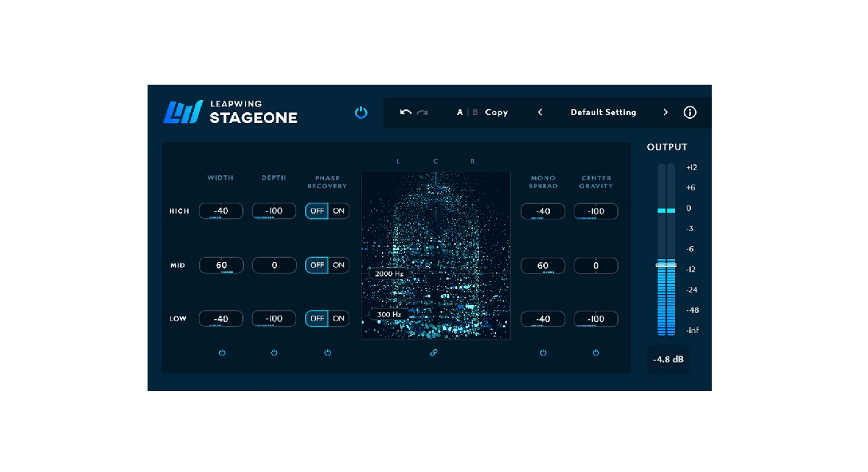The image size is (868, 472).
Task: Toggle the main StageOne power button
Action: 361,112
